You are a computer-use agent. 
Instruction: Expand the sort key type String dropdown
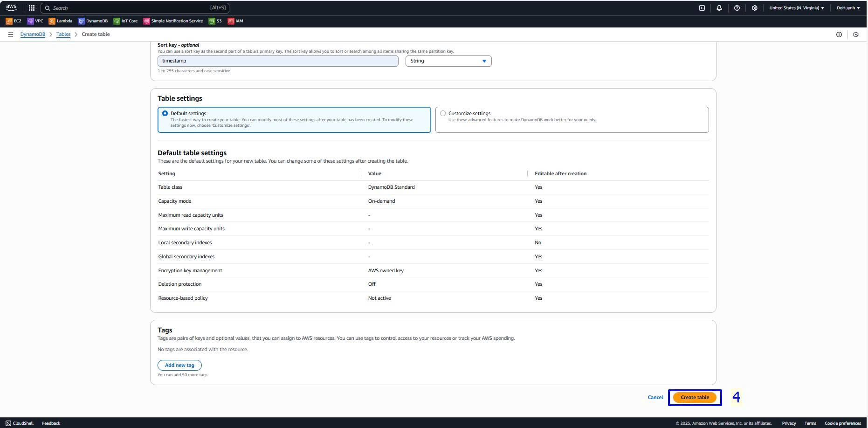448,61
